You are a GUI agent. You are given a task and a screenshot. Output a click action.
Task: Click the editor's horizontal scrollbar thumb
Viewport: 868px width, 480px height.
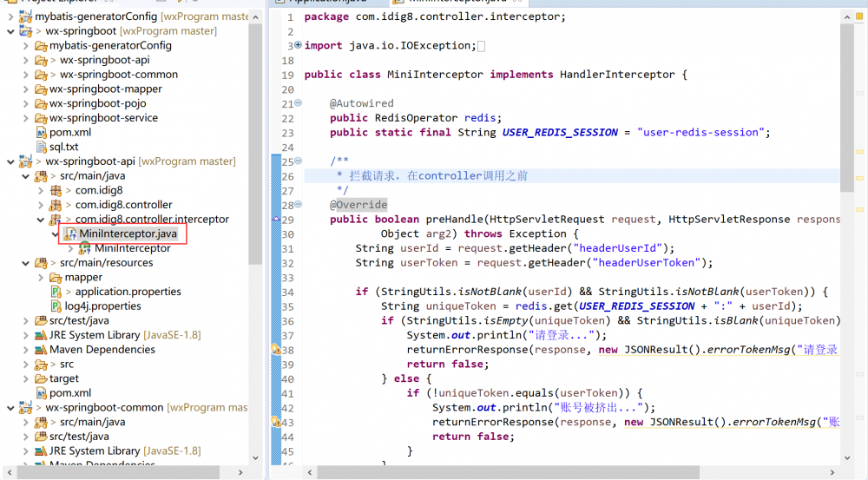click(x=508, y=472)
